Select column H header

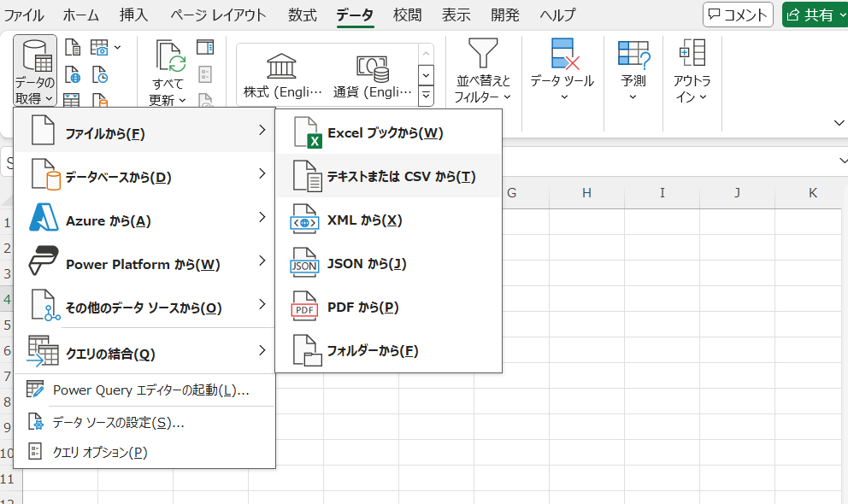586,193
